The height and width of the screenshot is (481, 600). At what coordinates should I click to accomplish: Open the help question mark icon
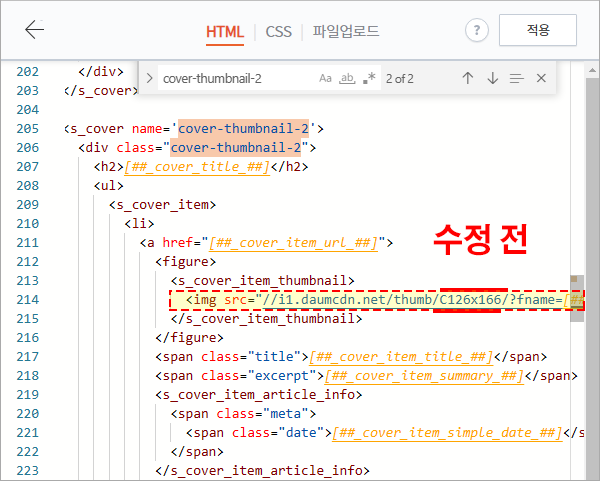click(476, 30)
